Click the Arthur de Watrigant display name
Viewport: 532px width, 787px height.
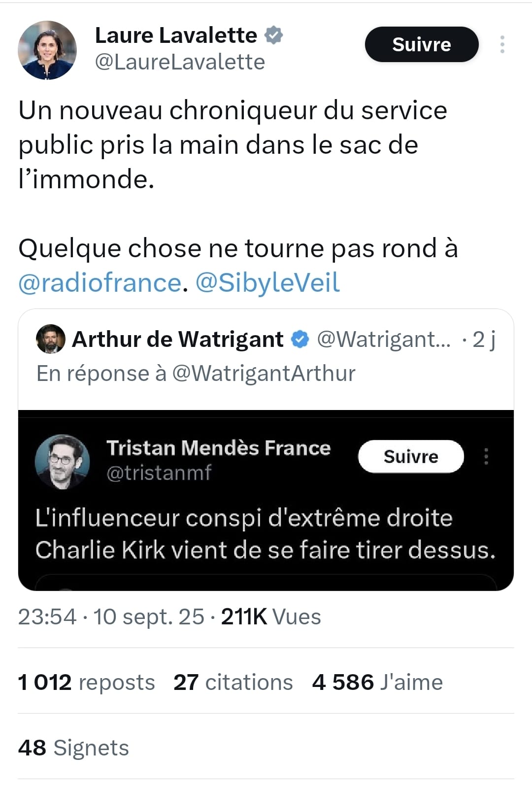(x=178, y=339)
